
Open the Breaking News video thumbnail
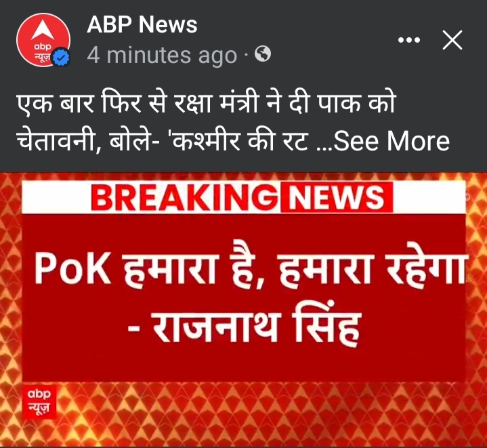click(x=244, y=310)
